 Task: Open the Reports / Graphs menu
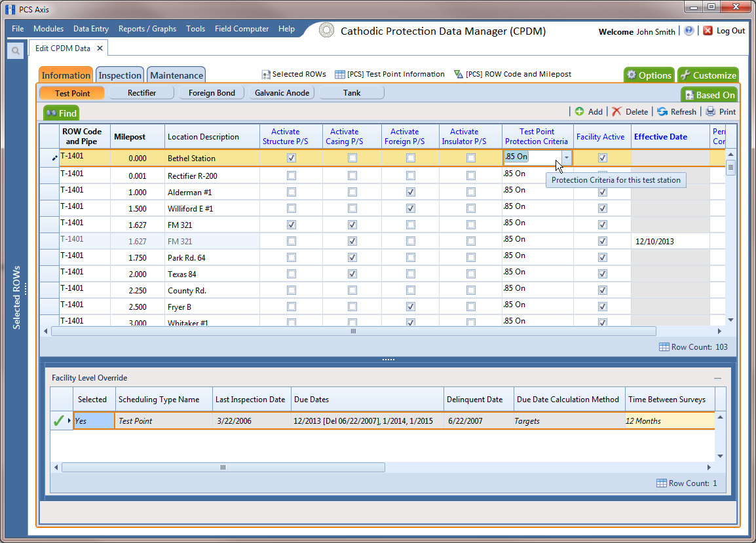pyautogui.click(x=147, y=29)
